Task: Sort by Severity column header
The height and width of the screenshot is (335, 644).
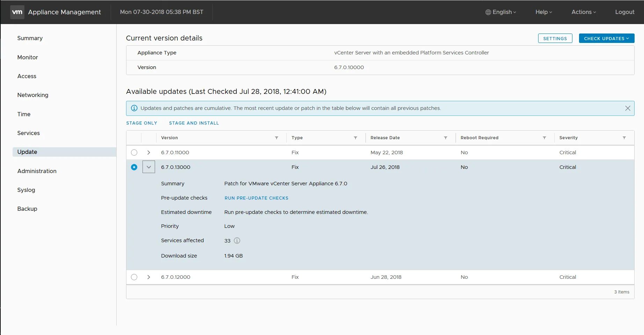Action: click(x=569, y=138)
